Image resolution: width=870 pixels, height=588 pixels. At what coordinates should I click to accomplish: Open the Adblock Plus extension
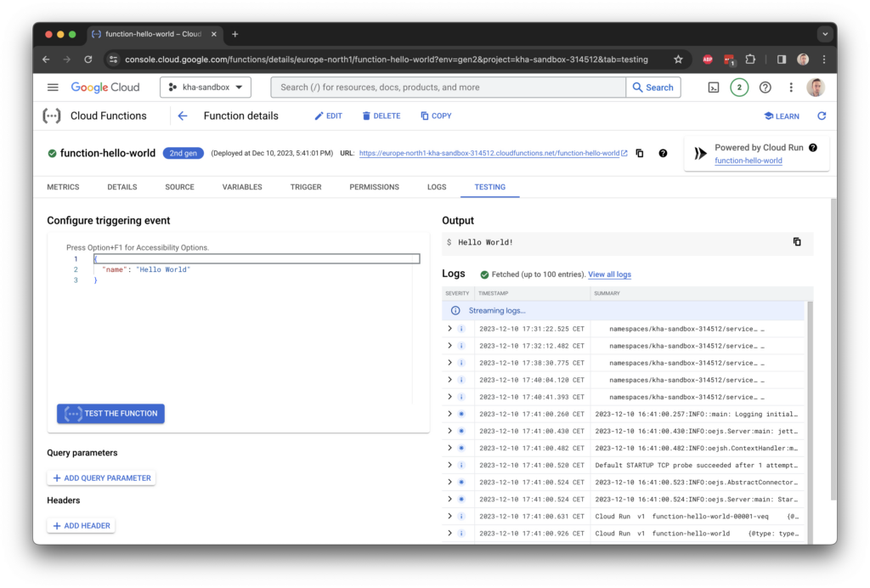point(708,59)
